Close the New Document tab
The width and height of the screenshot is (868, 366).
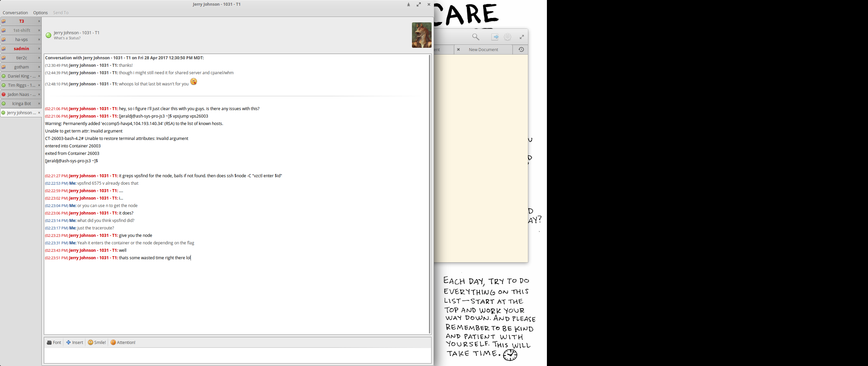[458, 49]
